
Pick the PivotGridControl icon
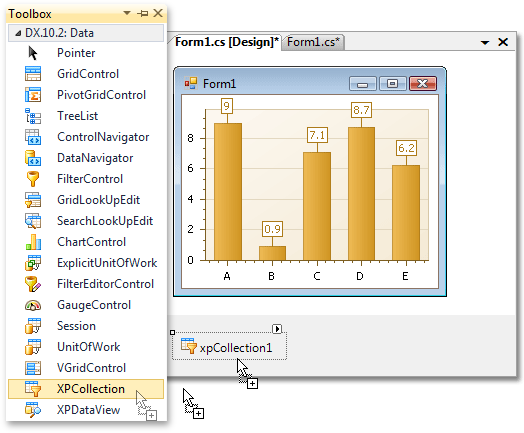[33, 95]
